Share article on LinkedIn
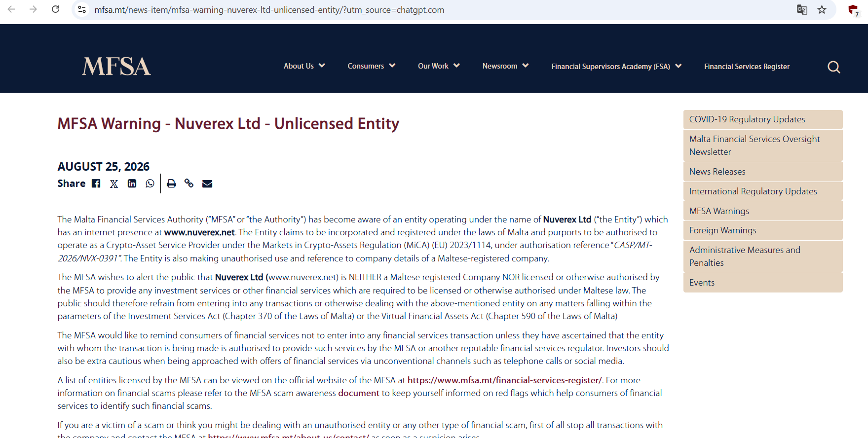 click(x=132, y=183)
